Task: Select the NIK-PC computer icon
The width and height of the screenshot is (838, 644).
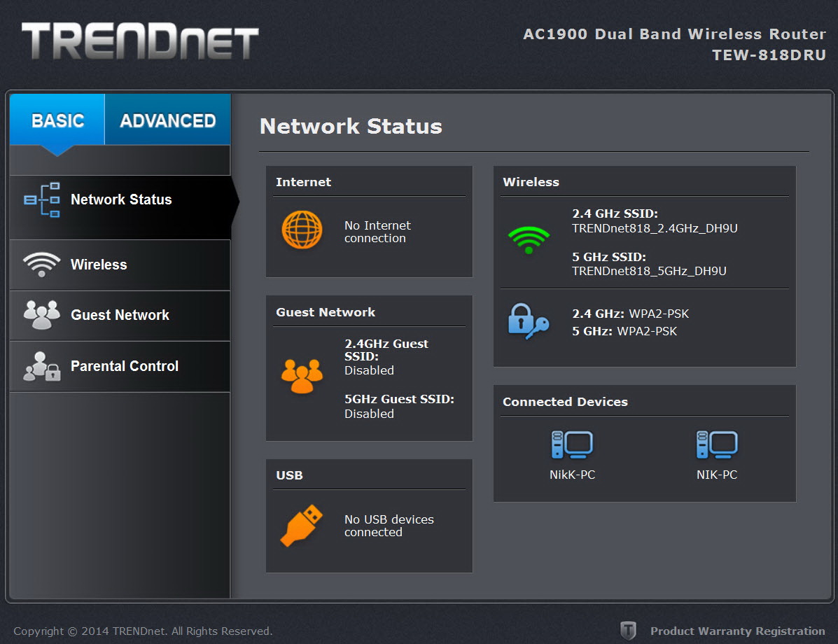Action: 717,444
